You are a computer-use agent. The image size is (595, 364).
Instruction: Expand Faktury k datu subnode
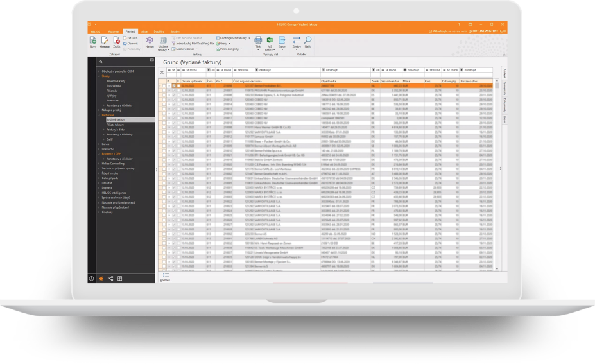pos(104,130)
